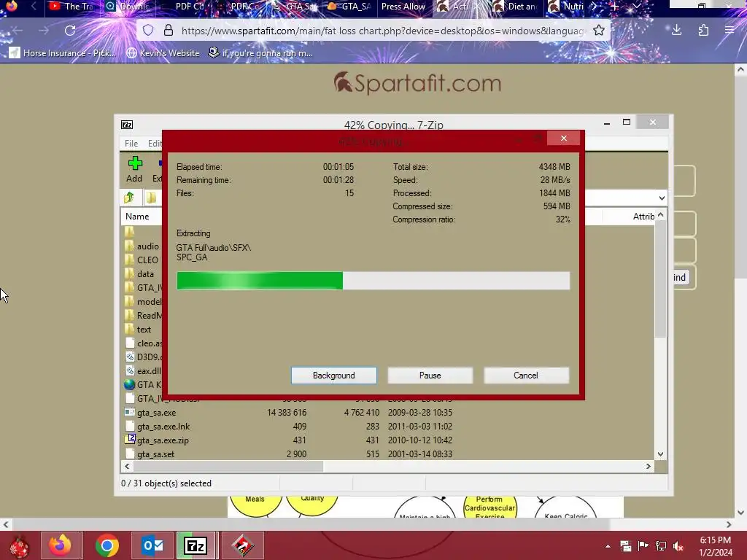Switch to the Press Allow tab
The height and width of the screenshot is (560, 747).
403,7
